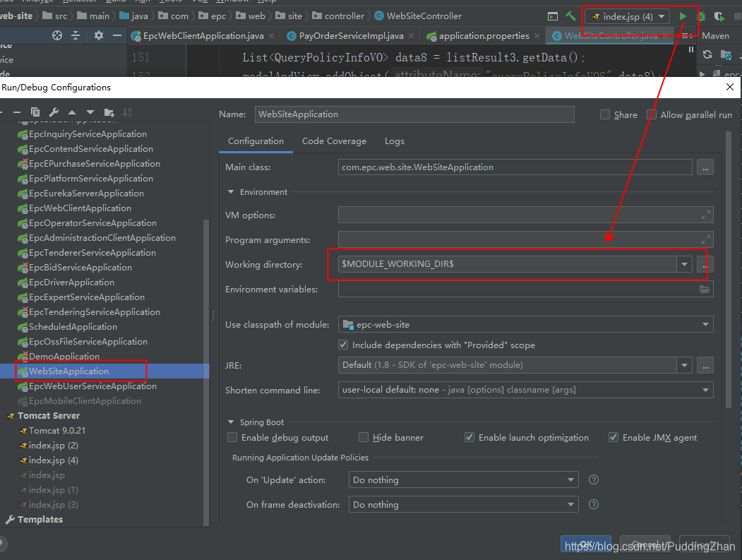Image resolution: width=742 pixels, height=560 pixels.
Task: Click collapse all icon in project panel
Action: pos(76,35)
